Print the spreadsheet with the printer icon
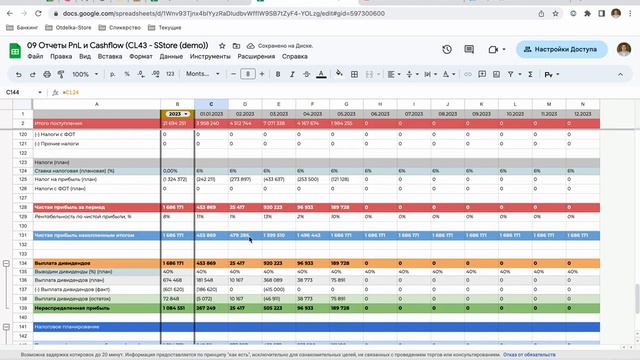The height and width of the screenshot is (360, 640). (x=47, y=74)
